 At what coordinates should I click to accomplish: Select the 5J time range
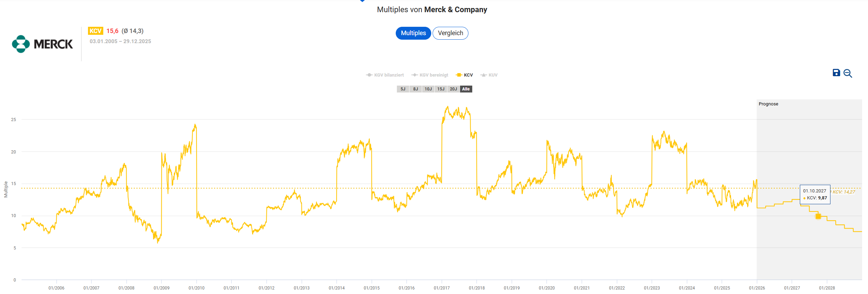tap(403, 89)
